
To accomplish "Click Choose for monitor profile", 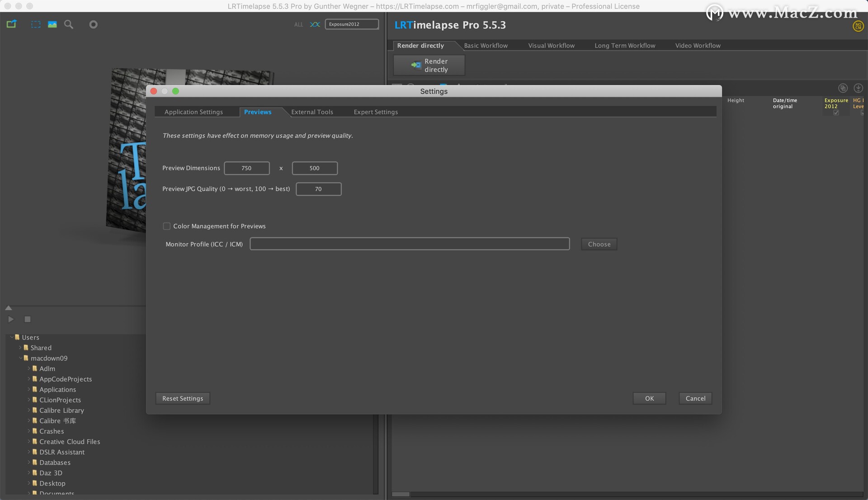I will click(599, 244).
